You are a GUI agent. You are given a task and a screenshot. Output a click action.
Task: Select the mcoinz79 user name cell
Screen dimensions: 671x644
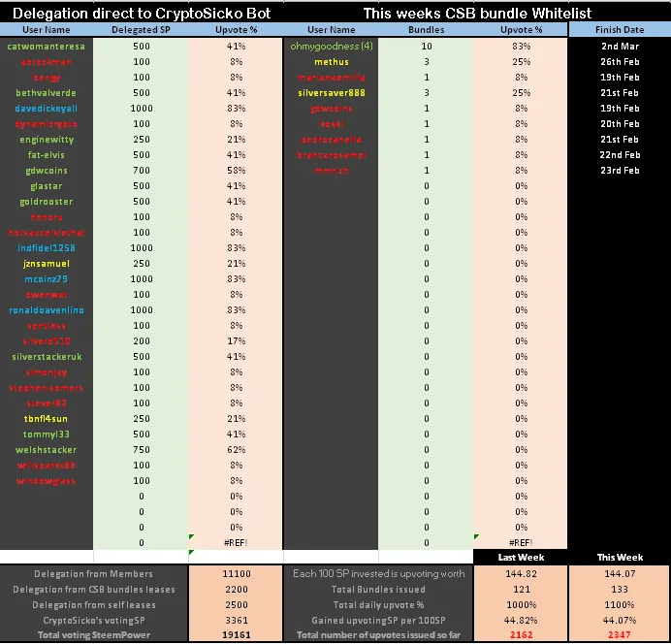(x=47, y=279)
